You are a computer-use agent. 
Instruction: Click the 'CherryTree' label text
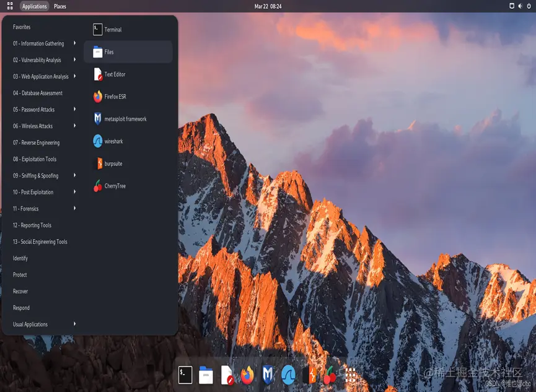tap(115, 186)
